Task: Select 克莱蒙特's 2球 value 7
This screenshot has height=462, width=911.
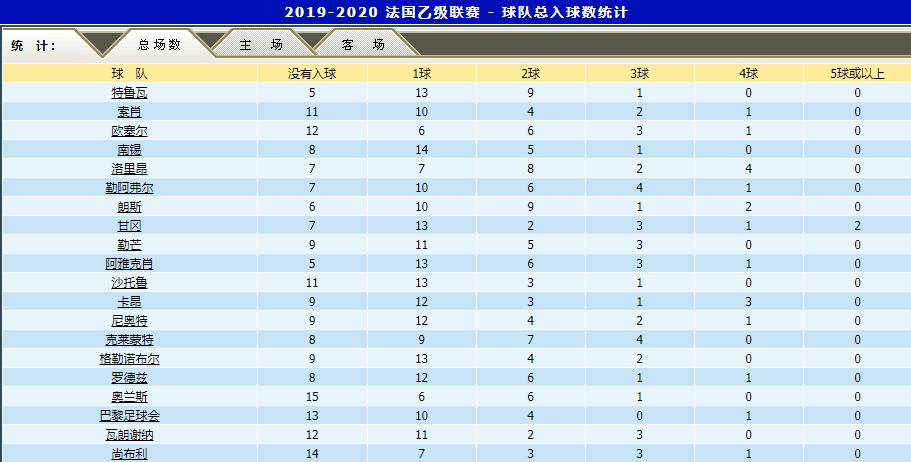Action: (530, 340)
